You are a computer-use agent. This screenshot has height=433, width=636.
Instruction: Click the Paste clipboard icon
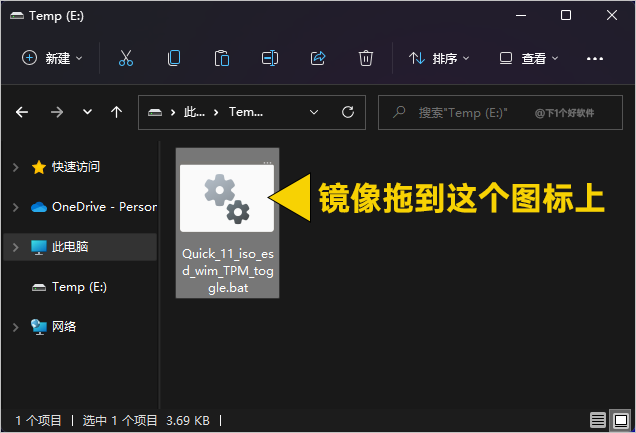point(222,58)
